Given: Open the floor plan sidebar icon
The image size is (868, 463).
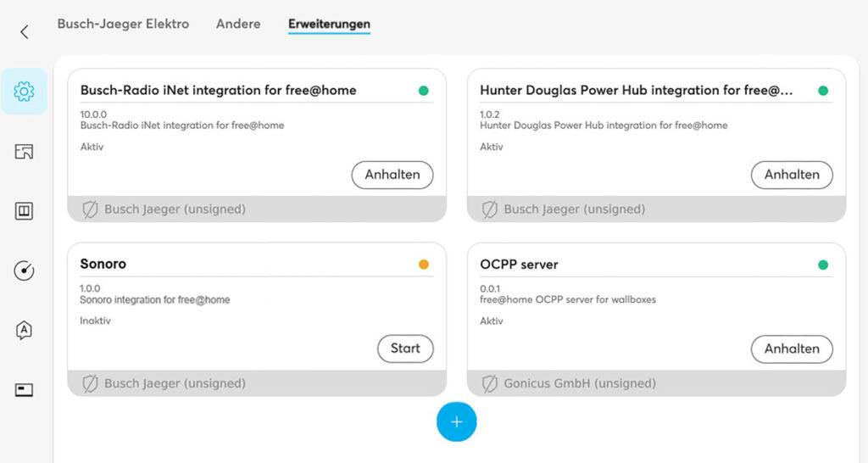Looking at the screenshot, I should coord(24,151).
